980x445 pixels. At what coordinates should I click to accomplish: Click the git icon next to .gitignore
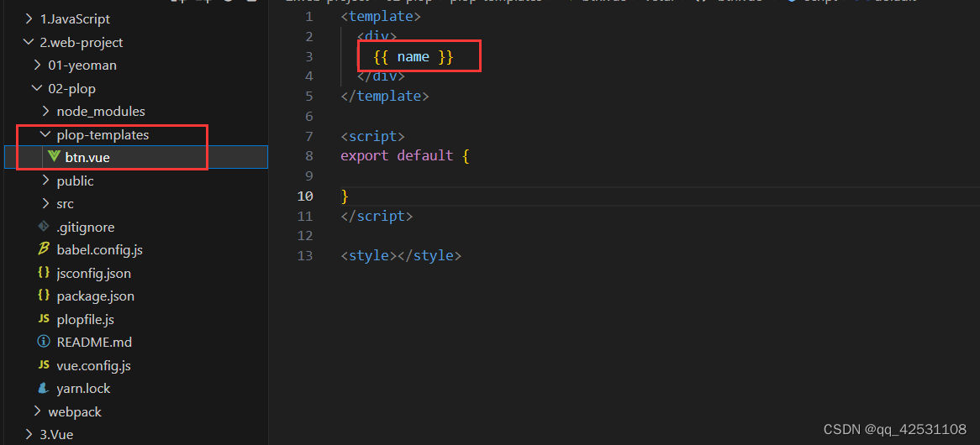tap(44, 227)
